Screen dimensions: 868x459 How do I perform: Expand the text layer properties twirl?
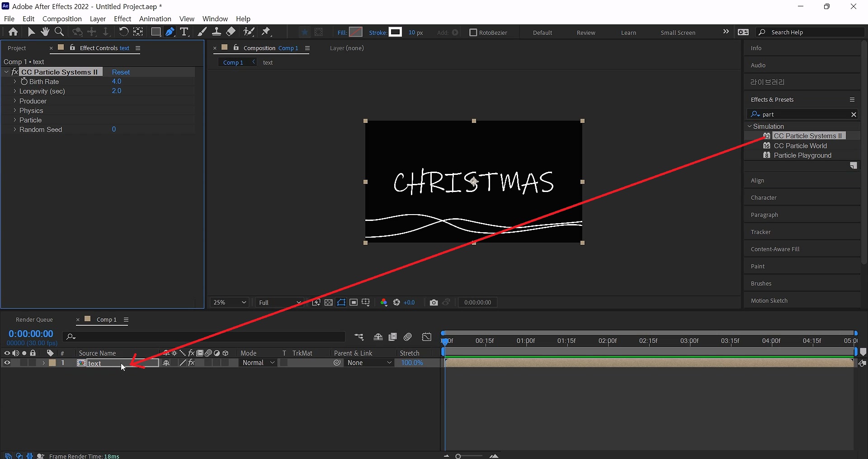click(x=43, y=363)
